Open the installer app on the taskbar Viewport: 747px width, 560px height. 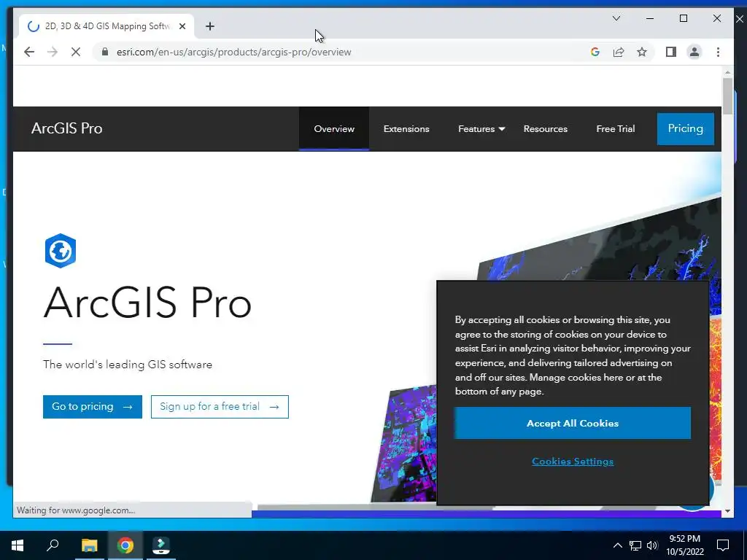pyautogui.click(x=161, y=545)
